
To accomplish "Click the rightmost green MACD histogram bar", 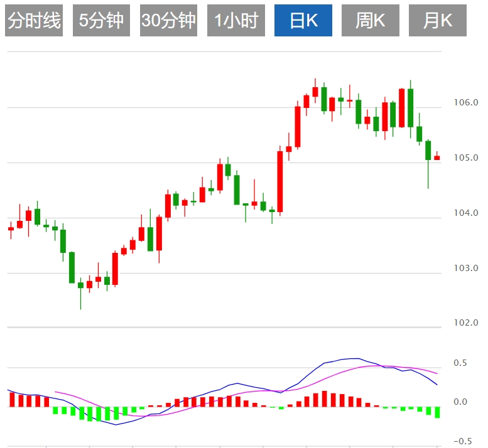I will [437, 412].
